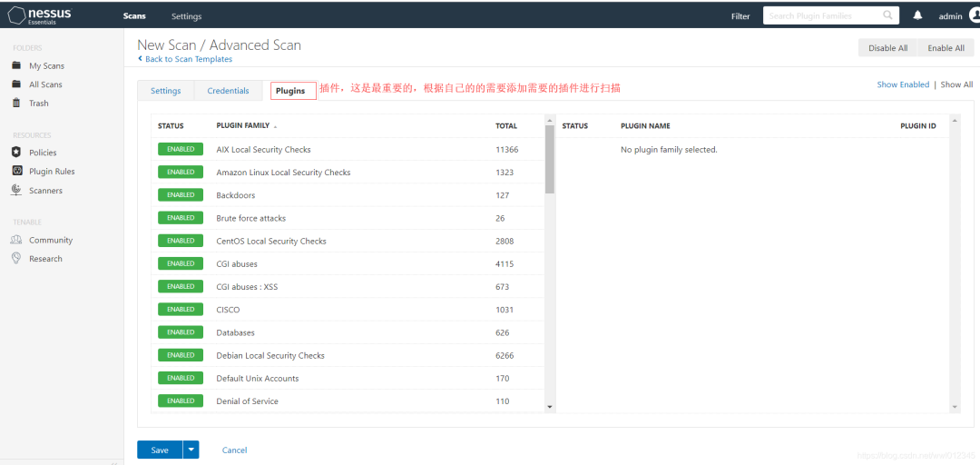This screenshot has height=465, width=980.
Task: Click the Show All link
Action: tap(956, 84)
